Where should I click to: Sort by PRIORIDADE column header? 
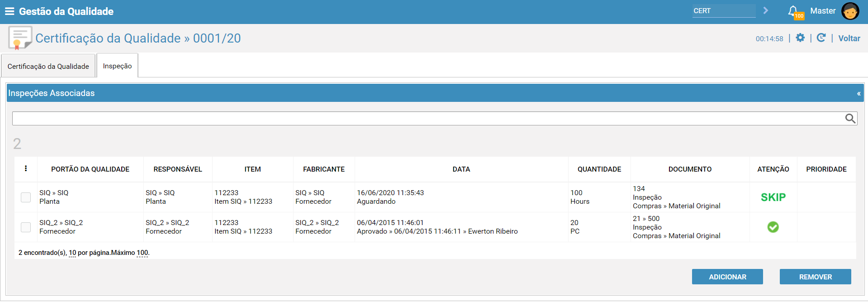tap(826, 169)
